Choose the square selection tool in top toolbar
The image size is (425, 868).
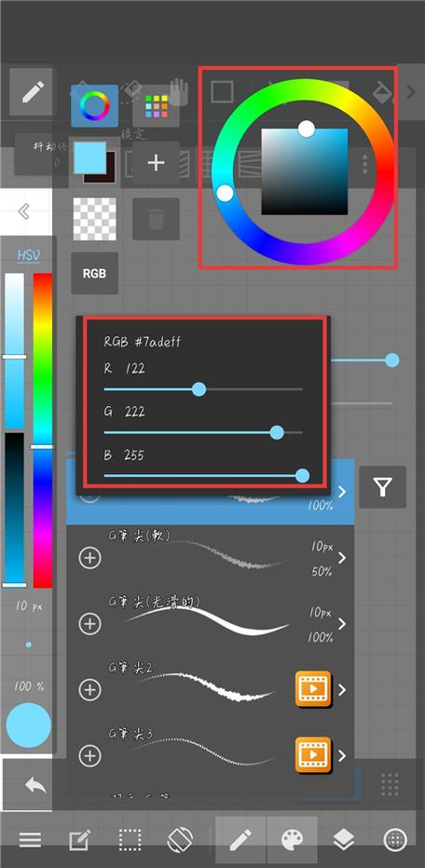click(222, 91)
